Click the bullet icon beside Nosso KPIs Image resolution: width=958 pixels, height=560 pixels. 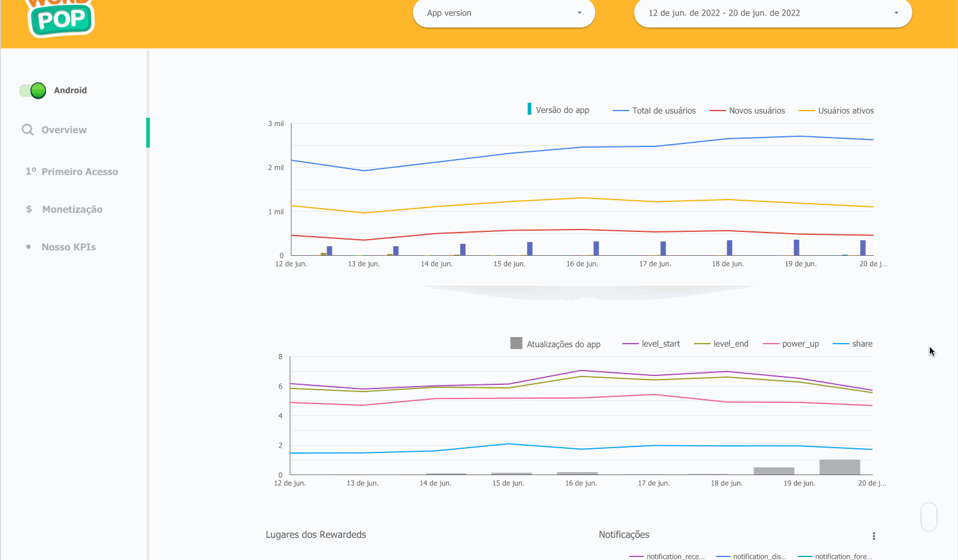tap(28, 247)
